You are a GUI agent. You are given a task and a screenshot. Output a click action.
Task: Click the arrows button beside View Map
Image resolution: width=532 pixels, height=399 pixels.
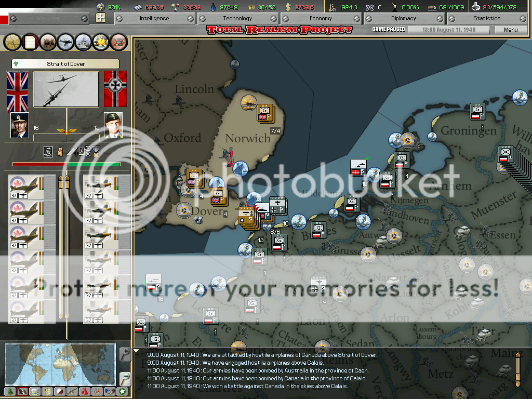pos(101,18)
